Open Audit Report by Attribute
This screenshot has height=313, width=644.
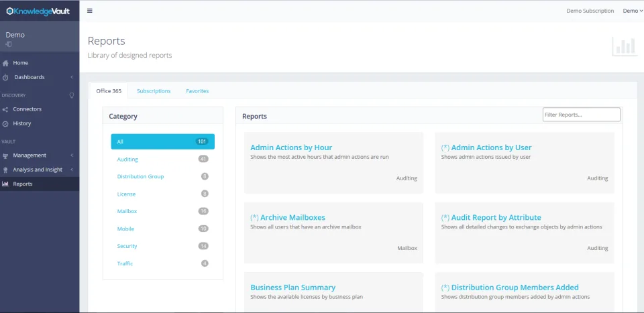click(x=491, y=217)
